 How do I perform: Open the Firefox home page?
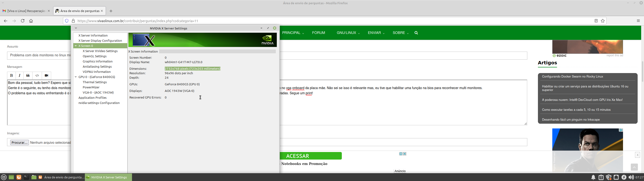(31, 21)
